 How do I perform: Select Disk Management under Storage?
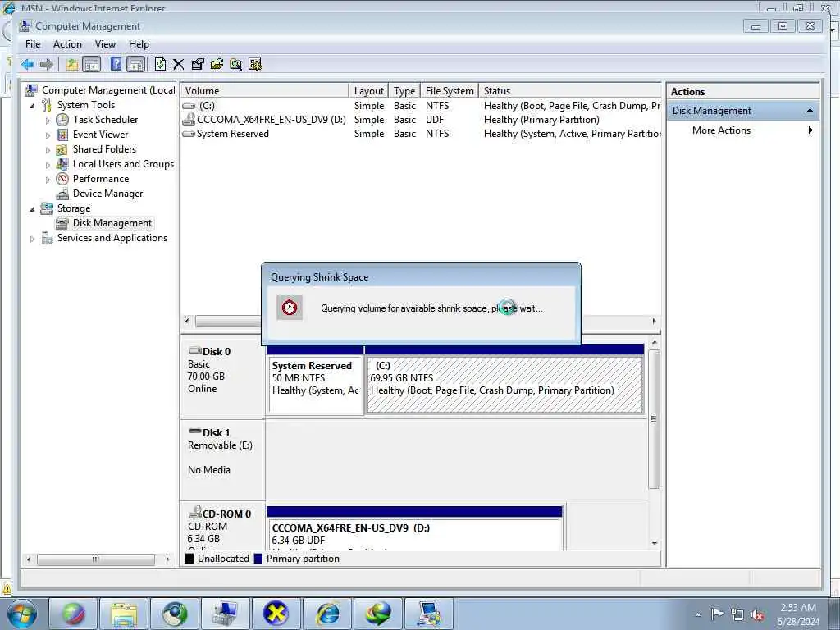point(112,223)
